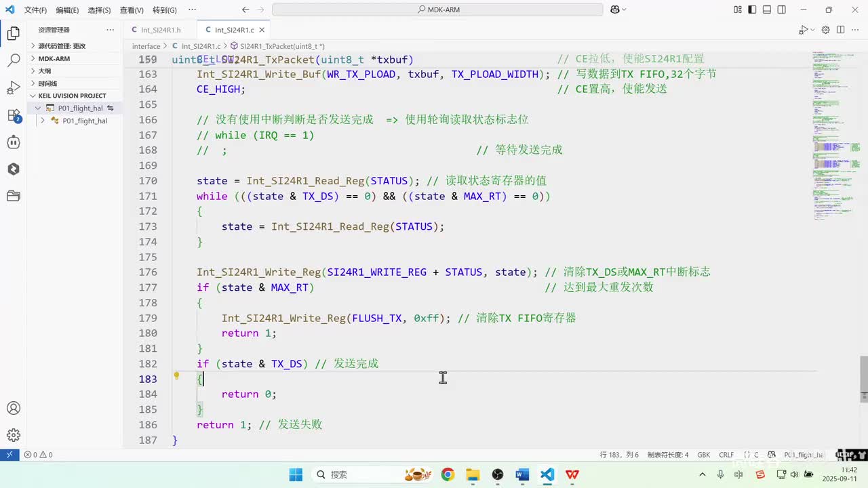The image size is (868, 488).
Task: Expand the 大纲 outline section
Action: click(76, 70)
